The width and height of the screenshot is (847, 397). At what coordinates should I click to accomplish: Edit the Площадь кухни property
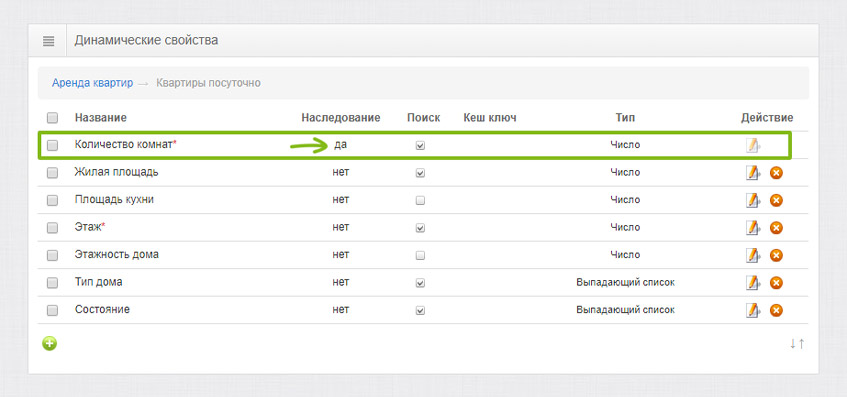pos(753,200)
